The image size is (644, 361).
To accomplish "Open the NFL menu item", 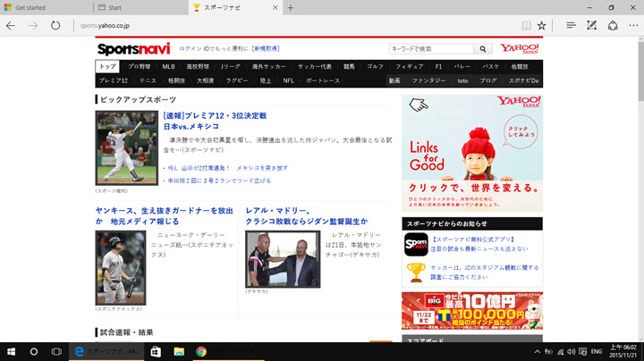I will coord(288,80).
